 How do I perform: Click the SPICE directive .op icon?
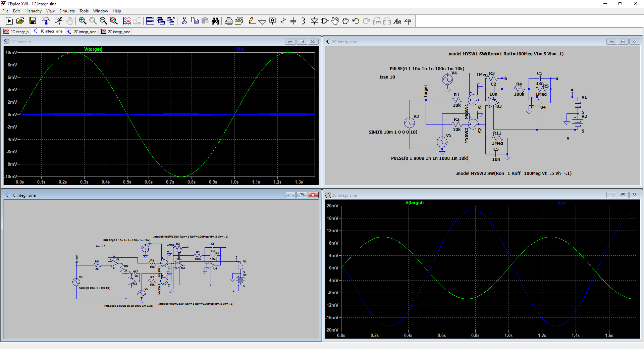click(x=408, y=21)
